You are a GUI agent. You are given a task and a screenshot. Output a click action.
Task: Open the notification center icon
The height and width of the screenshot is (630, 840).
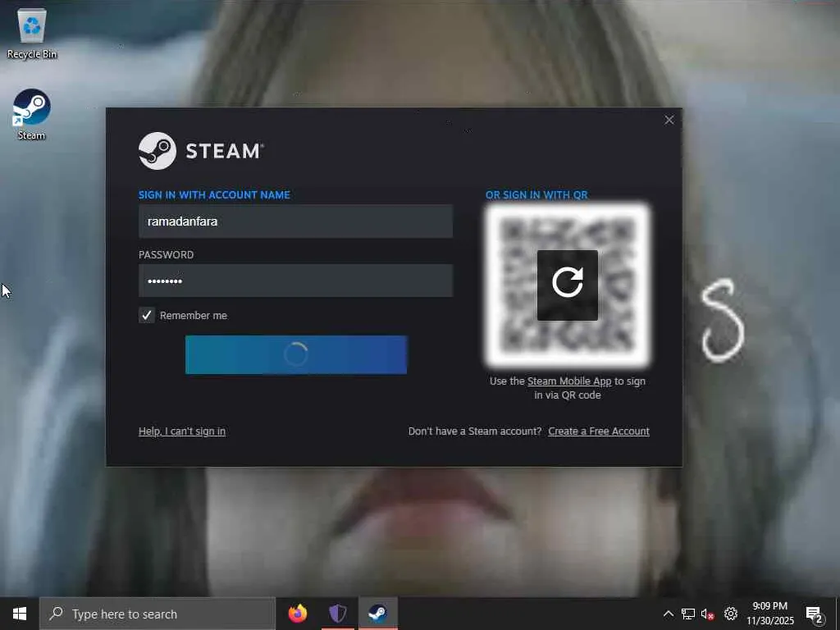coord(815,614)
